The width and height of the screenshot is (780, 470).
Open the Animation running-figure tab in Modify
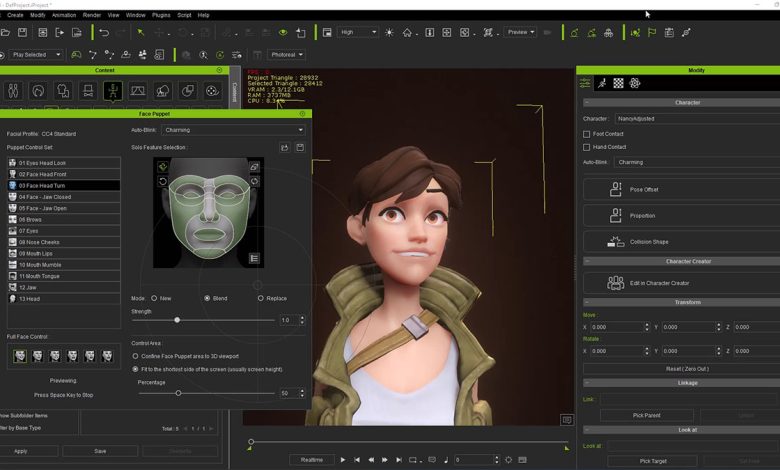click(602, 83)
